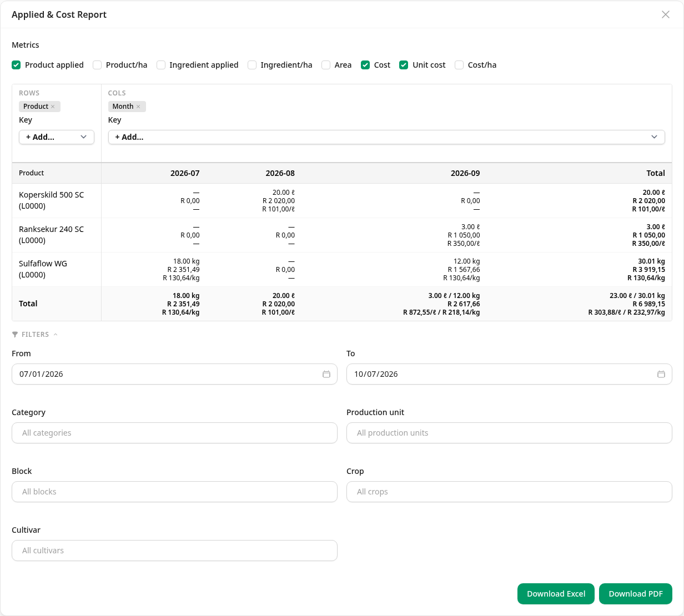This screenshot has width=684, height=616.
Task: Download the report as Excel
Action: click(x=556, y=594)
